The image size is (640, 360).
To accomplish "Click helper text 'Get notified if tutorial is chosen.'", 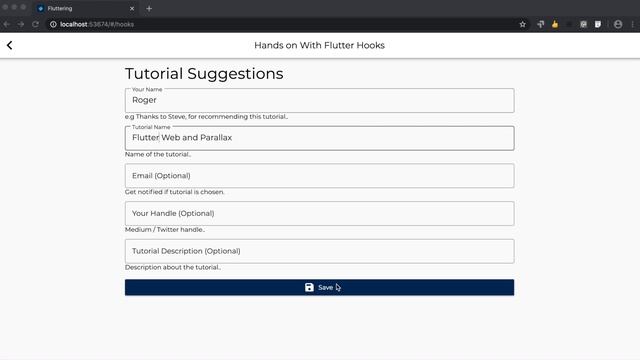I will pos(175,192).
